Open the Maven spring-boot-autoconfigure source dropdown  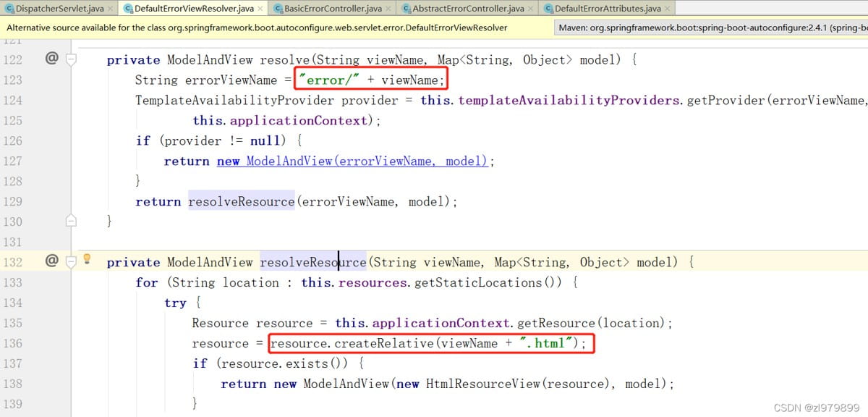pyautogui.click(x=712, y=28)
